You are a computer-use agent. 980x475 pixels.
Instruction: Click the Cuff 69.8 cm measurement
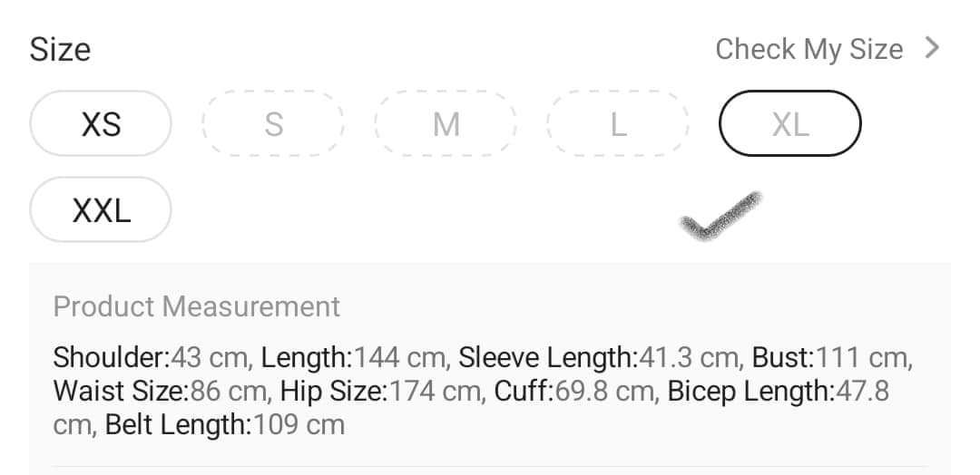pyautogui.click(x=575, y=392)
